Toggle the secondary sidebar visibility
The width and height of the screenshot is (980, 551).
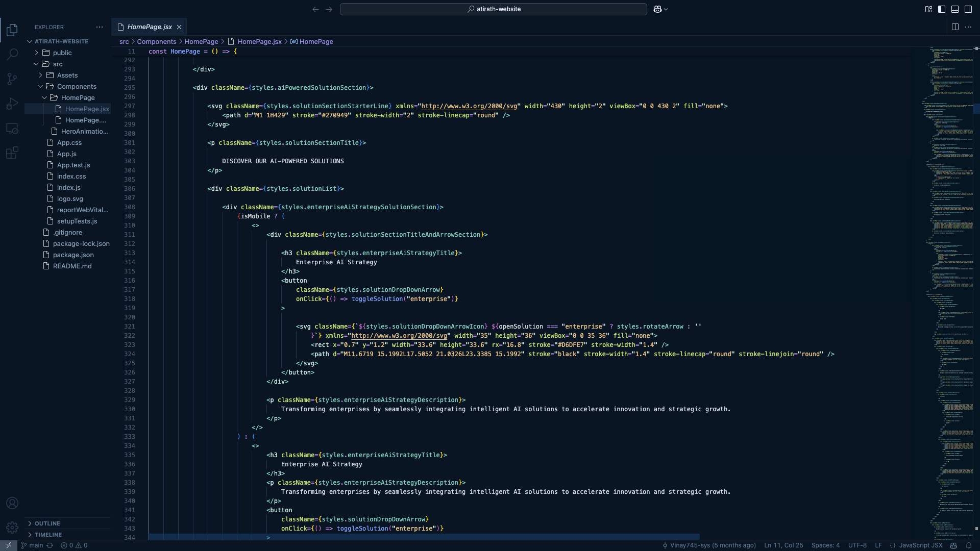click(968, 9)
